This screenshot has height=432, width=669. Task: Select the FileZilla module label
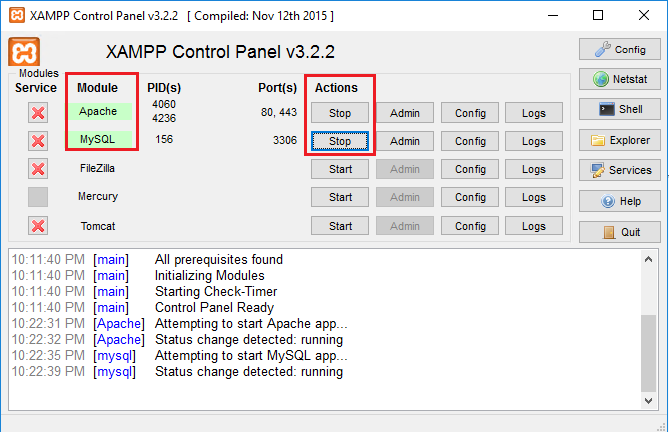pyautogui.click(x=97, y=168)
